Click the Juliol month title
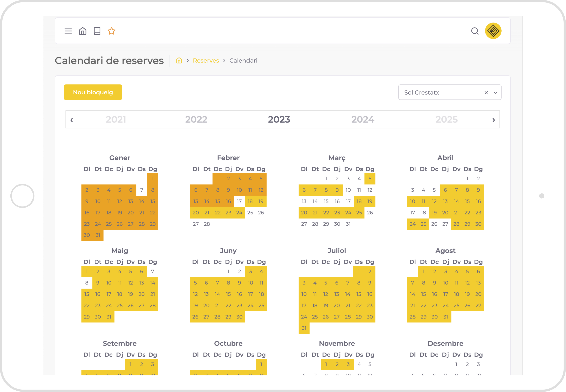Screen dimensions: 566x392 click(x=337, y=251)
